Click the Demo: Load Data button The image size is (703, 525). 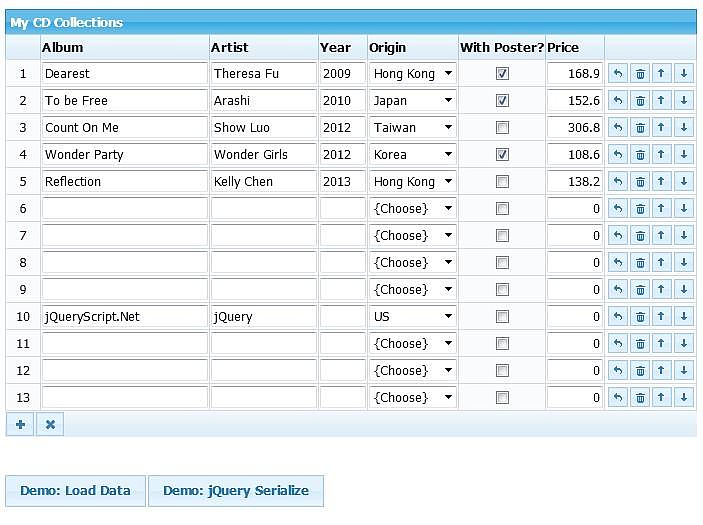pos(76,491)
